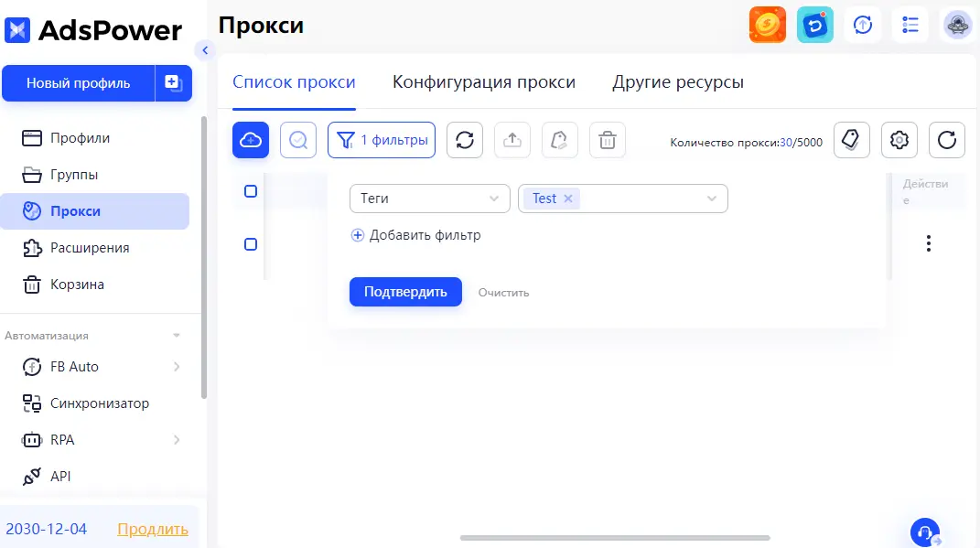
Task: Click Очистить to clear filters
Action: pyautogui.click(x=504, y=293)
